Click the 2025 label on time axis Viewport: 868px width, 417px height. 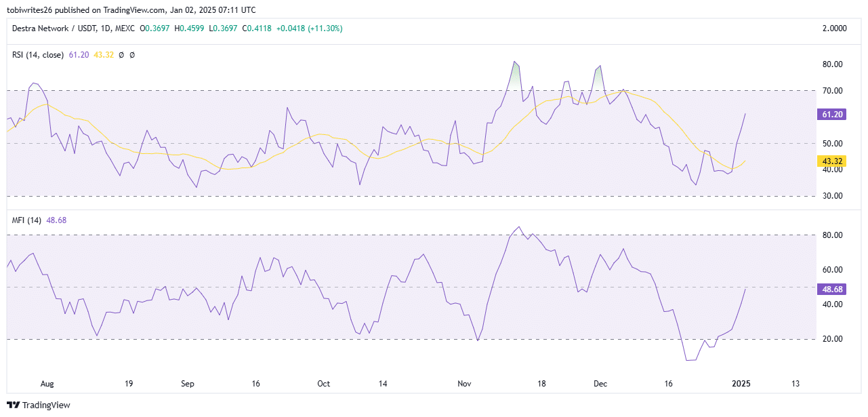742,384
